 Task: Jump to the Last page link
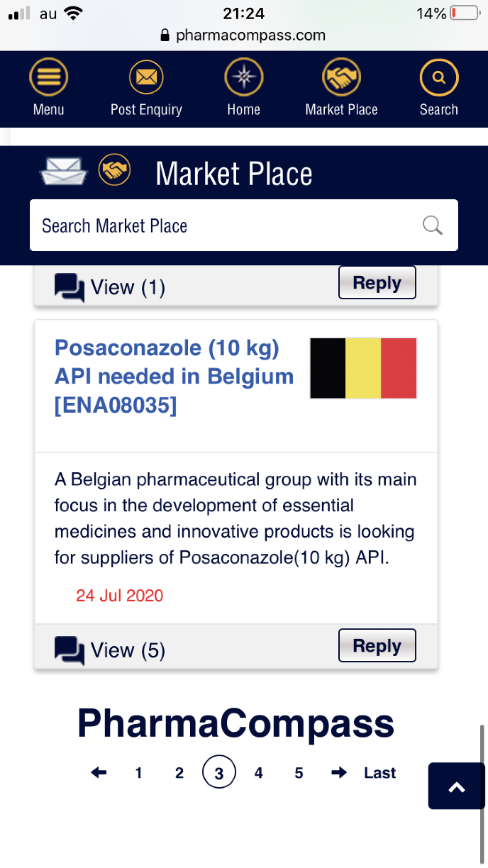(x=379, y=773)
